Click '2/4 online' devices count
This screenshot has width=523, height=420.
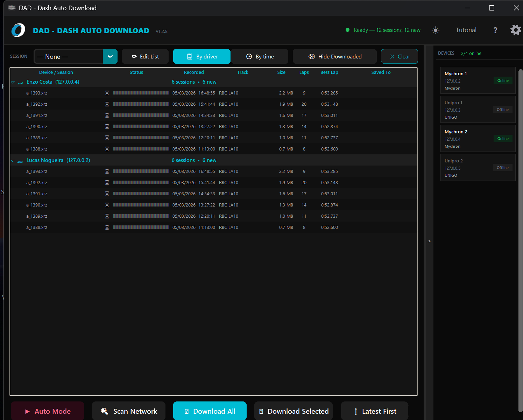(471, 54)
